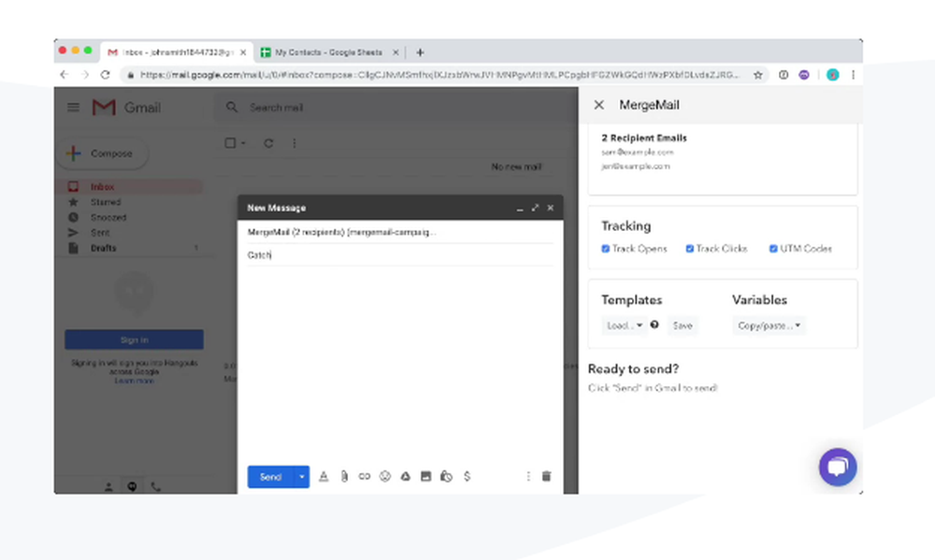Open a new browser tab
Viewport: 935px width, 560px height.
point(420,52)
